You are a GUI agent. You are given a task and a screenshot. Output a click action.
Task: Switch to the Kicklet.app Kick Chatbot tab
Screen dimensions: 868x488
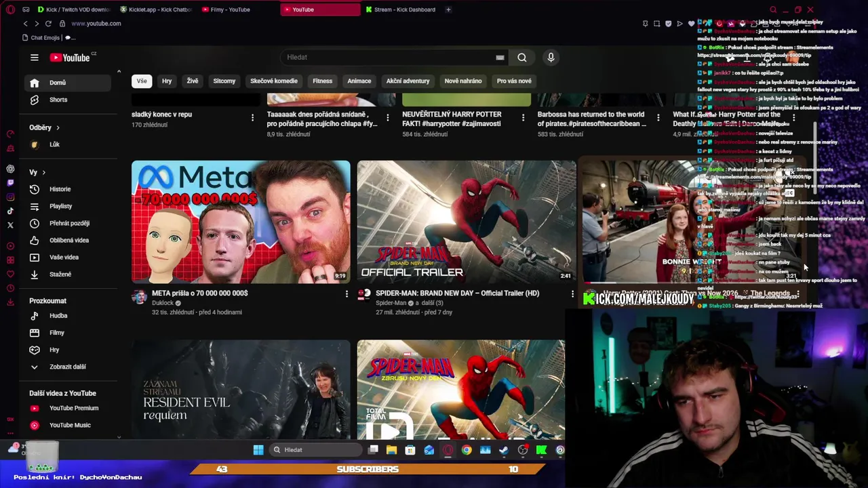click(156, 9)
